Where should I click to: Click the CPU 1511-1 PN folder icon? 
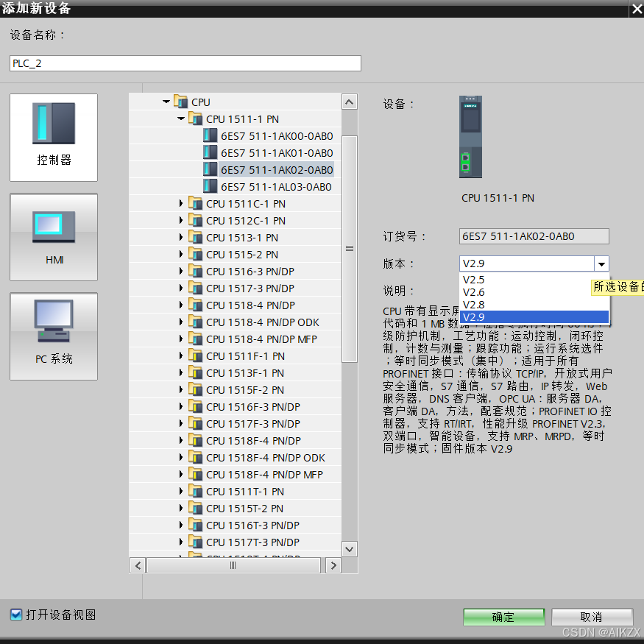point(196,118)
